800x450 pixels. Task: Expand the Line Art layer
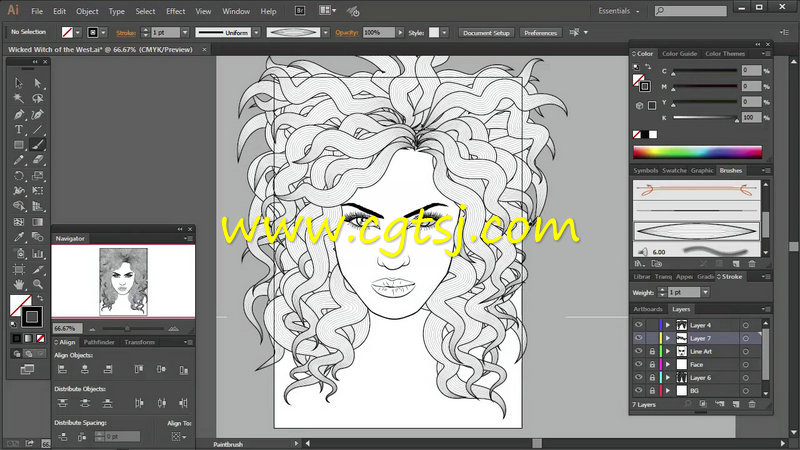(x=668, y=352)
